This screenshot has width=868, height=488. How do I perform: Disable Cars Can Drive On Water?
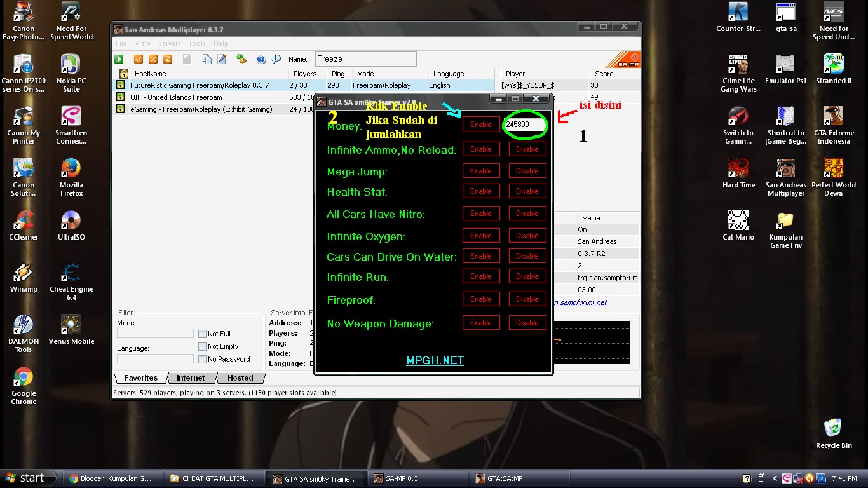tap(527, 256)
